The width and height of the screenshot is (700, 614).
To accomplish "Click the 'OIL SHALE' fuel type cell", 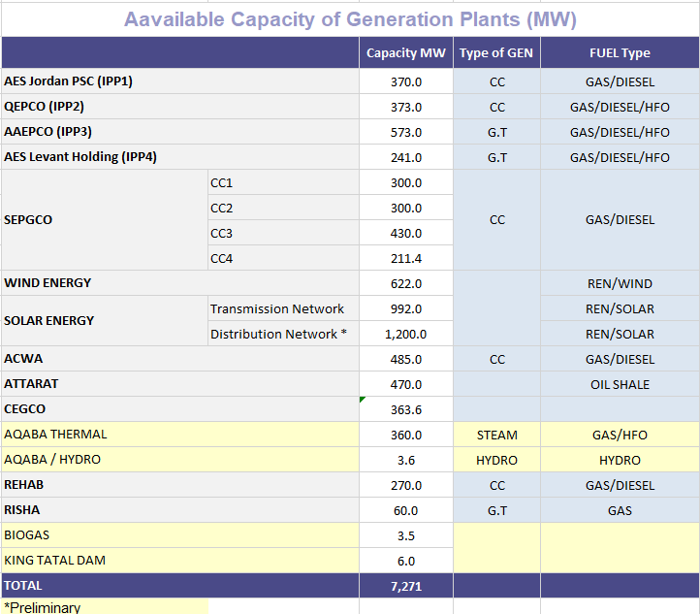I will click(620, 384).
